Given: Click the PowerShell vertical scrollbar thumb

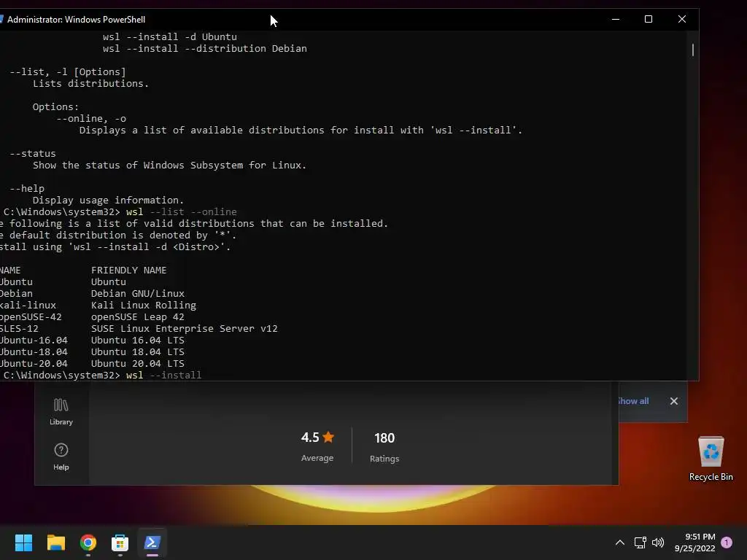Looking at the screenshot, I should [693, 50].
